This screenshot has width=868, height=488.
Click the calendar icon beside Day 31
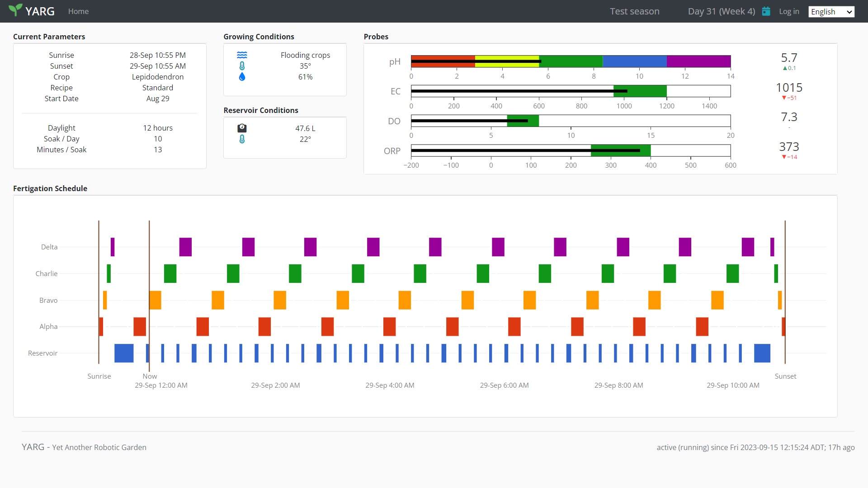766,11
